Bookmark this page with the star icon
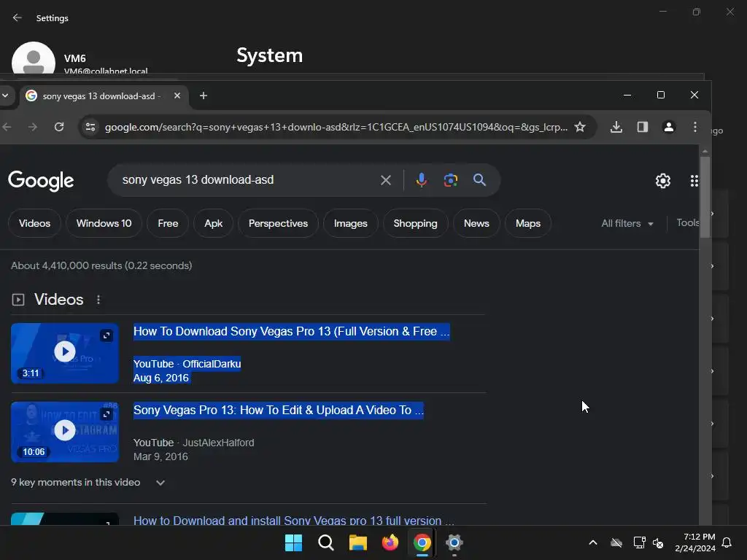The width and height of the screenshot is (747, 560). click(x=580, y=127)
